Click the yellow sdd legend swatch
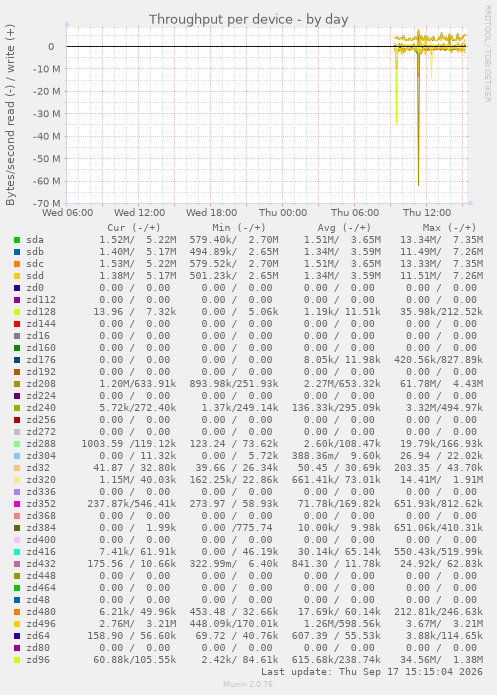The height and width of the screenshot is (695, 497). 17,276
